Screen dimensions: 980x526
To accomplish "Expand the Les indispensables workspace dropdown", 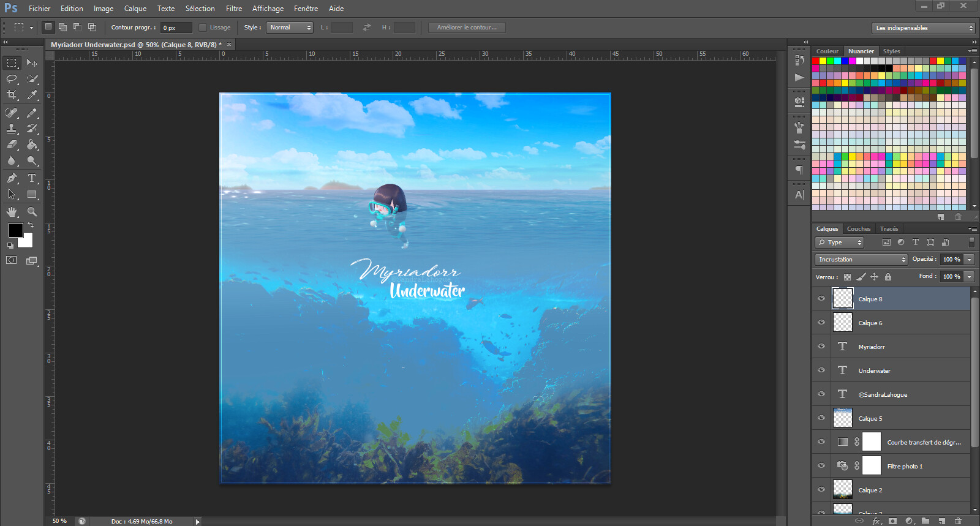I will coord(923,28).
